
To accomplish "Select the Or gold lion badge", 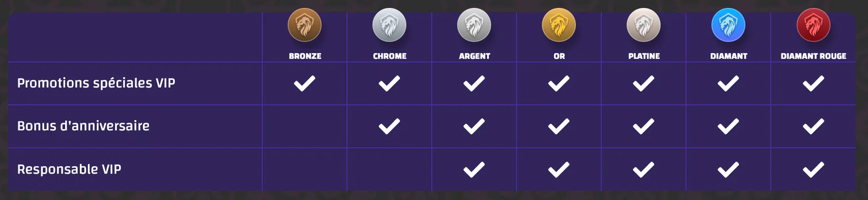I will click(559, 25).
